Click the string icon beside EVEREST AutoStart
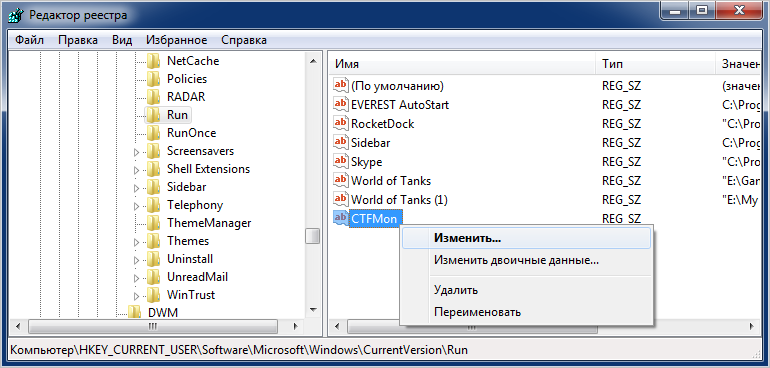Image resolution: width=770 pixels, height=368 pixels. [x=340, y=104]
